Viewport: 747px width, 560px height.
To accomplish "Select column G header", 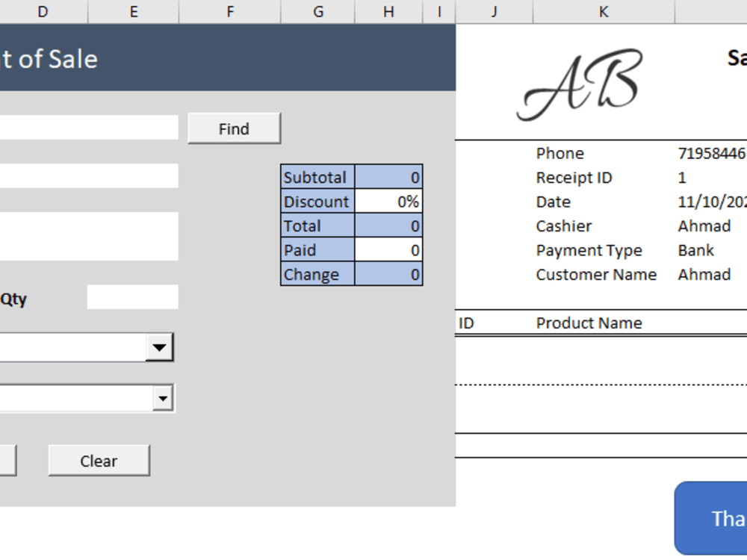I will tap(318, 11).
